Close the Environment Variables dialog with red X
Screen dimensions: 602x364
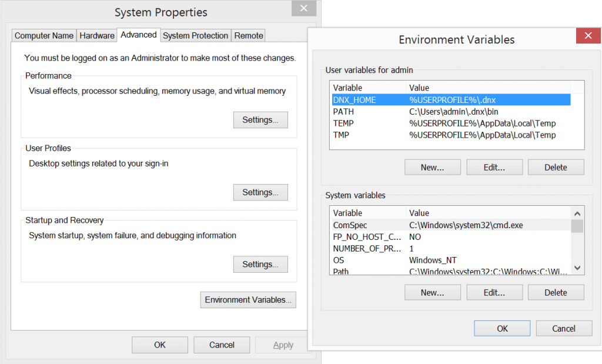pyautogui.click(x=588, y=36)
